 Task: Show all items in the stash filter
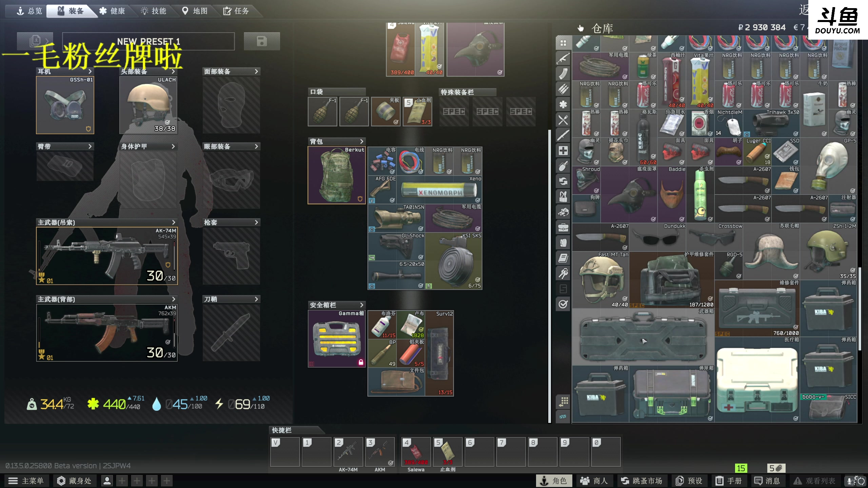pyautogui.click(x=563, y=43)
